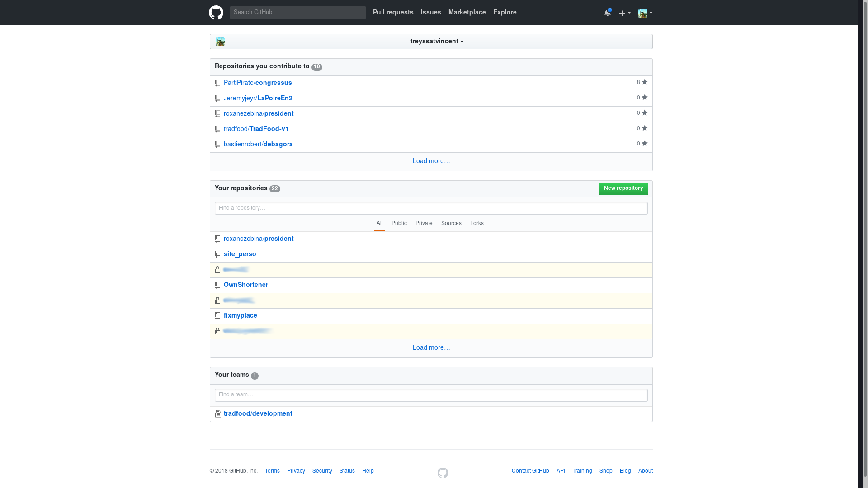Open the Privacy footer link

[x=296, y=471]
